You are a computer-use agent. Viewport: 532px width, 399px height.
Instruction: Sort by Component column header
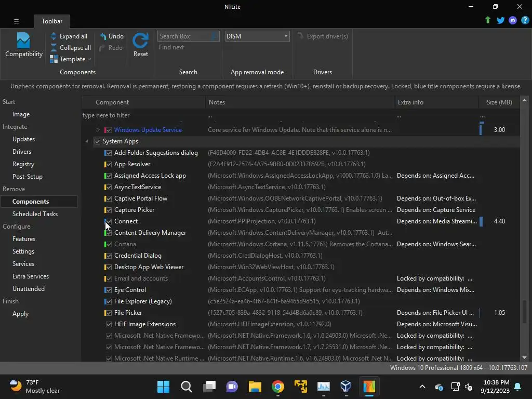pyautogui.click(x=144, y=102)
